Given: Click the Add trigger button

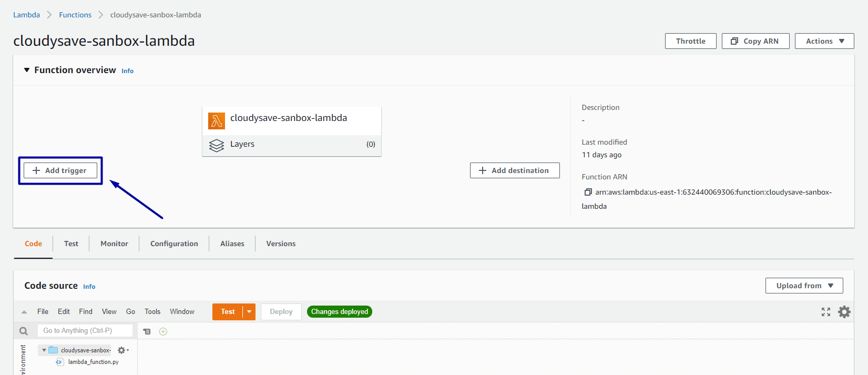Looking at the screenshot, I should (60, 170).
